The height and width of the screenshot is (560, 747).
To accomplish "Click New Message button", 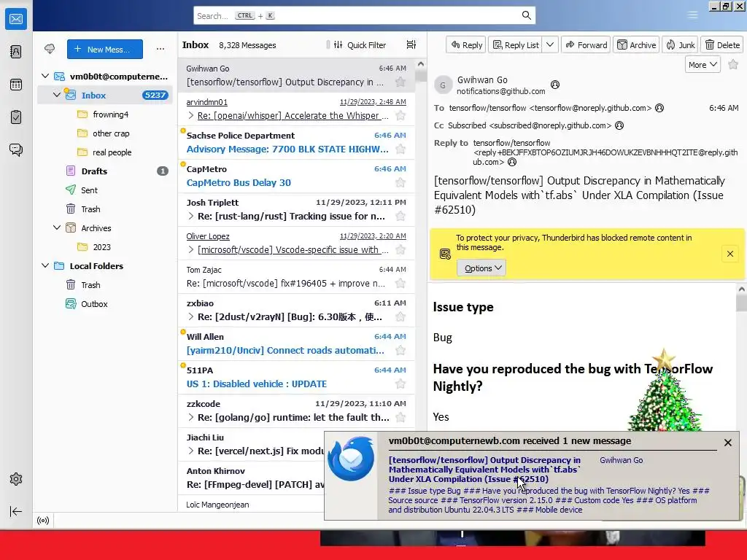I will (105, 49).
